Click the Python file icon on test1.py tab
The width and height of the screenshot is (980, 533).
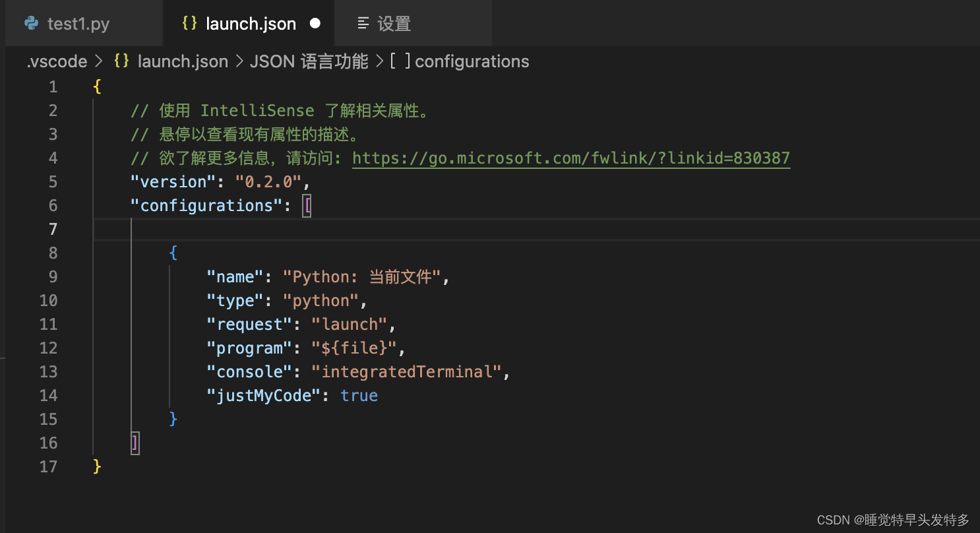(x=30, y=23)
